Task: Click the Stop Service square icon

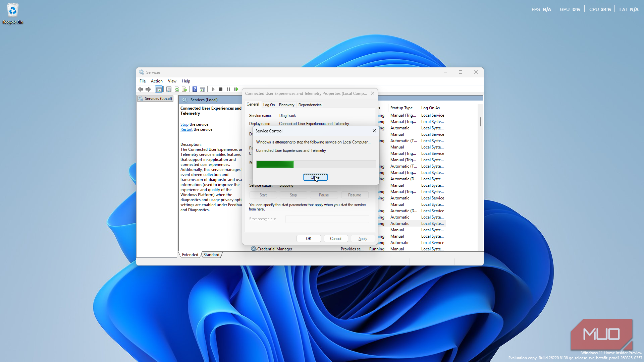Action: [x=221, y=89]
